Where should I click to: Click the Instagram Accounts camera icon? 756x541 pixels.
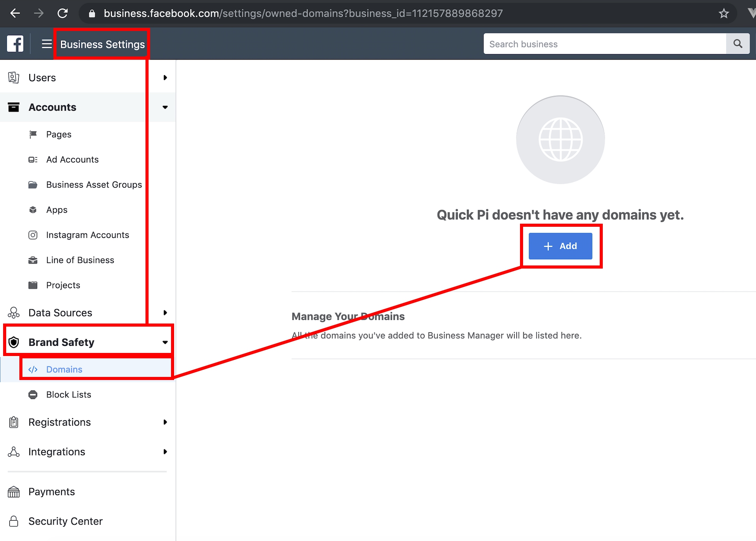pos(33,235)
